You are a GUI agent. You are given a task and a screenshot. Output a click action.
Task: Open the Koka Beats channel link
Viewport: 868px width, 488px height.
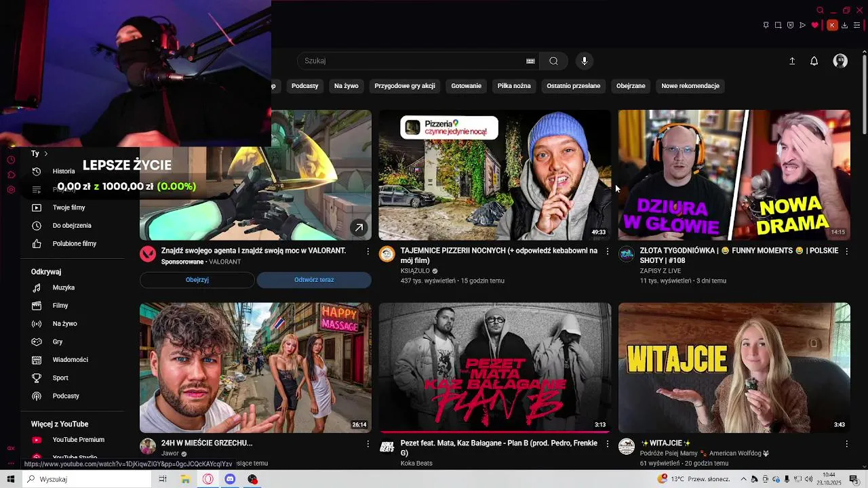coord(416,464)
